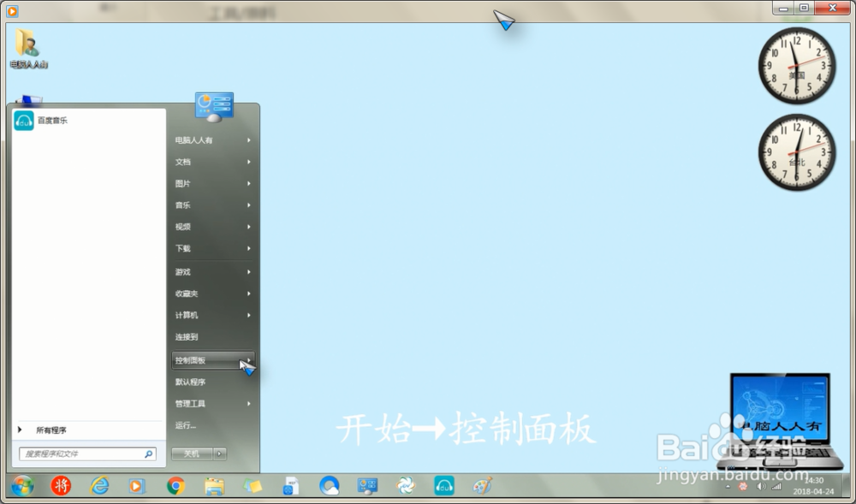Viewport: 856px width, 504px height.
Task: Open shutdown options arrow next to 关机
Action: click(x=219, y=454)
